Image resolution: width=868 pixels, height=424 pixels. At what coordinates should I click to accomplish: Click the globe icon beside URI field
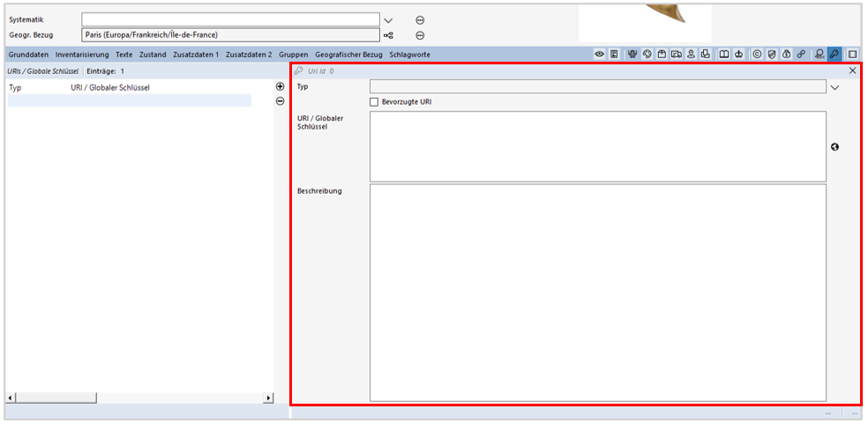[x=834, y=147]
